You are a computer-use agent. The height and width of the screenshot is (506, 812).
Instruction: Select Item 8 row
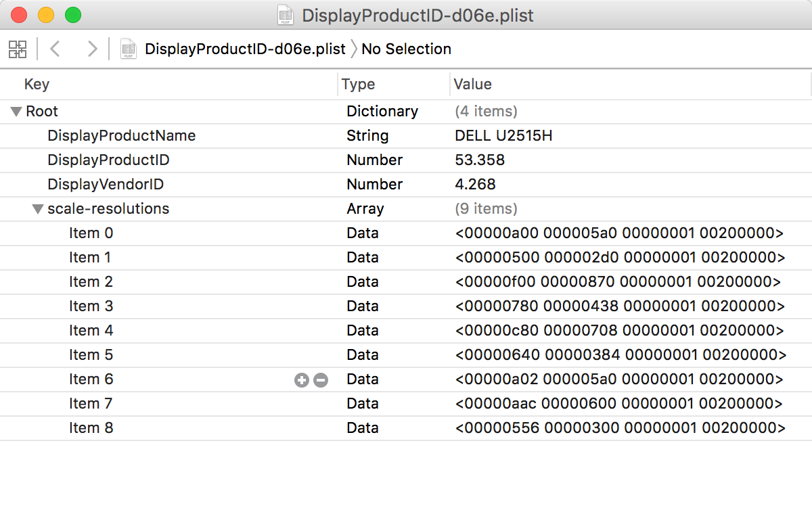(x=406, y=428)
